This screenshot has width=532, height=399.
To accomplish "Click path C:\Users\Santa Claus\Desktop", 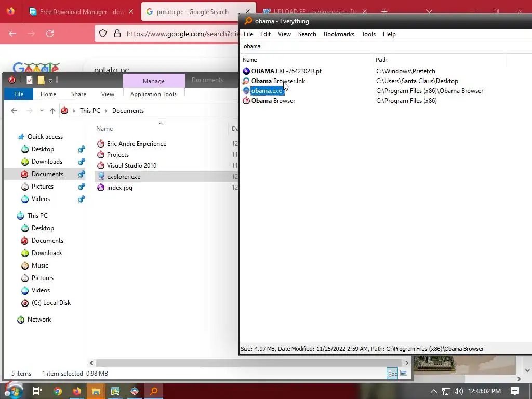I will pyautogui.click(x=417, y=81).
